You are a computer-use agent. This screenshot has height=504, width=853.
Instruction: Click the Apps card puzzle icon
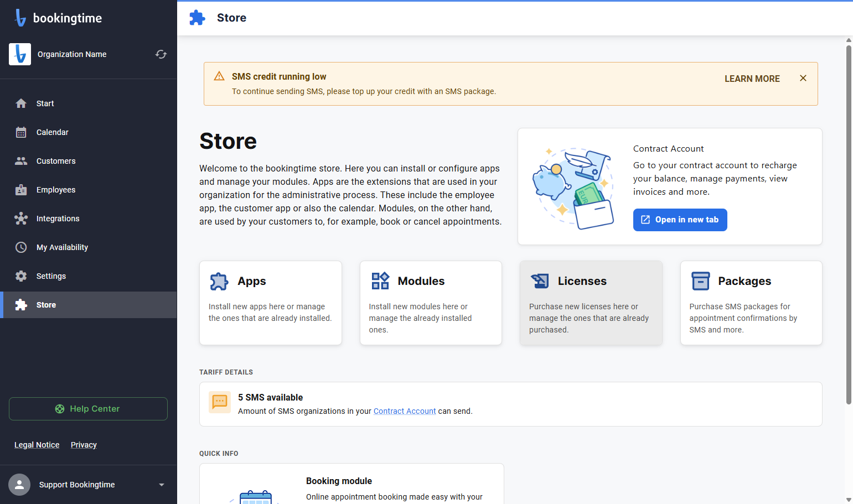219,282
